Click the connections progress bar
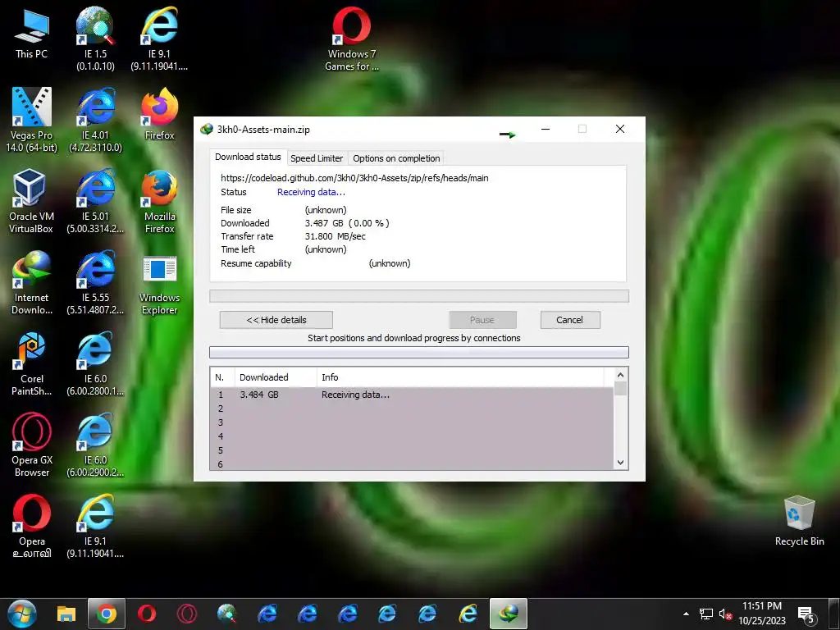Image resolution: width=840 pixels, height=630 pixels. click(x=419, y=352)
